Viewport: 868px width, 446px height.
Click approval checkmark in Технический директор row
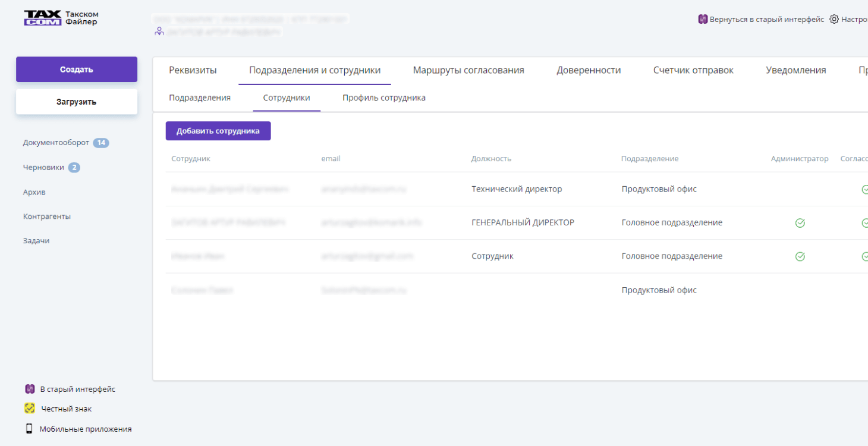tap(865, 189)
